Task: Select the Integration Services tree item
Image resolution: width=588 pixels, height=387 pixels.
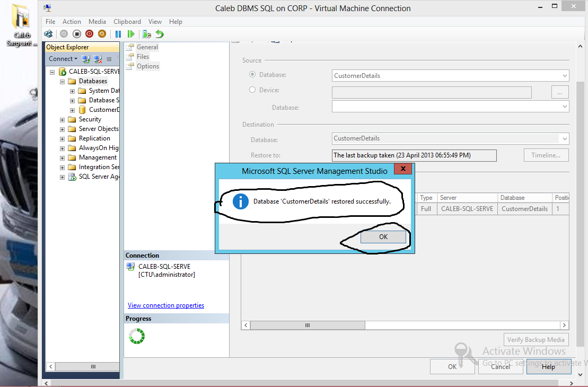Action: point(99,167)
